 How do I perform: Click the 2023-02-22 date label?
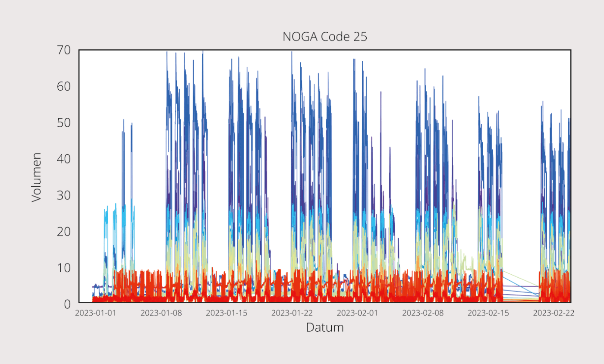click(x=554, y=313)
